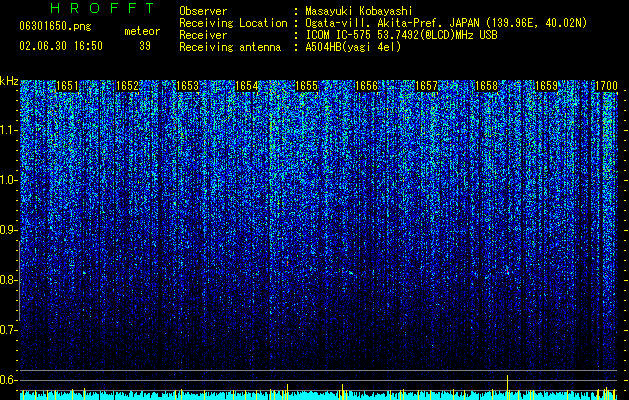Click the 0.6 frequency axis label

pos(9,380)
